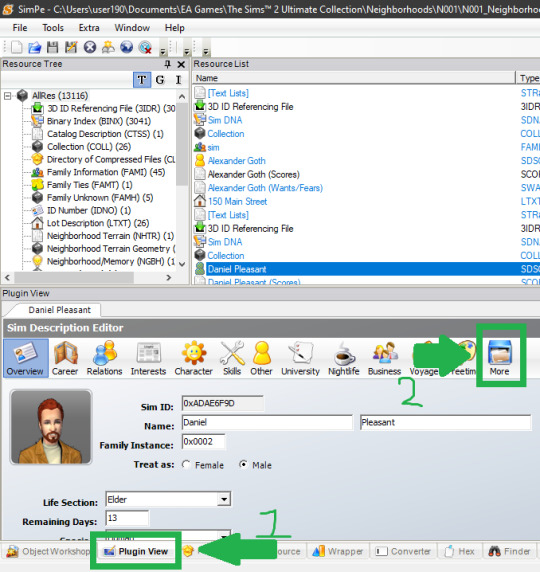Click the Family Instance field 0x0002

point(203,441)
